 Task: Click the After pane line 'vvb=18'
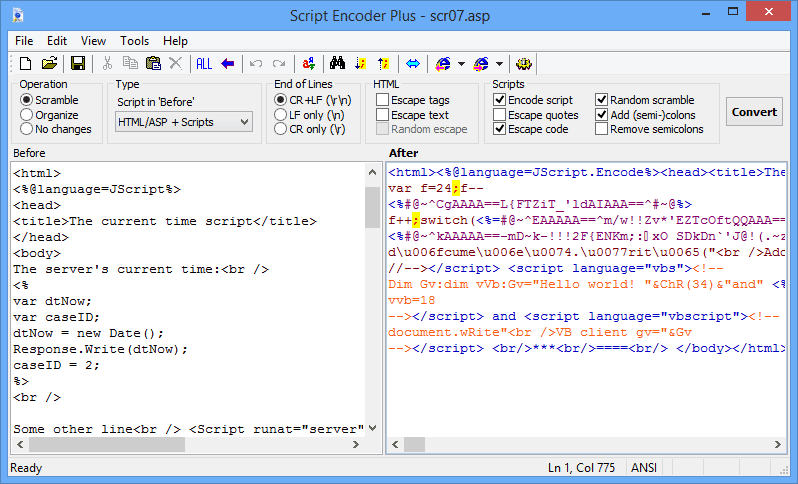[411, 300]
